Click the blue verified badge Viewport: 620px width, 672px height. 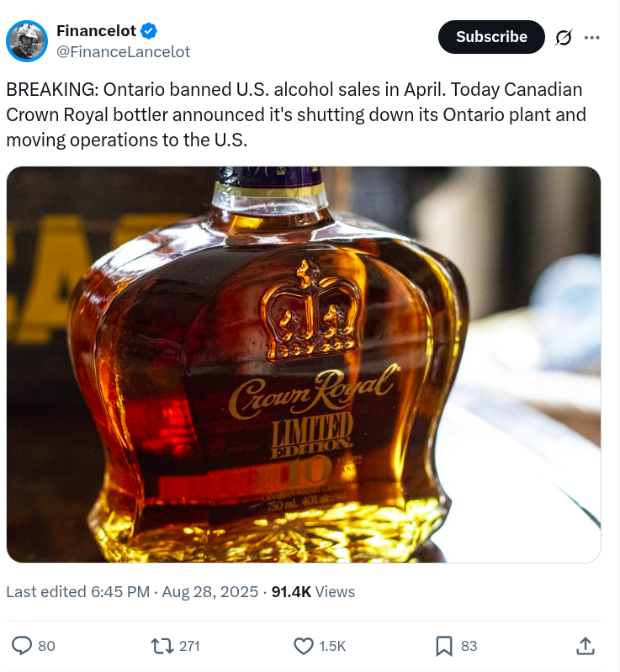coord(149,31)
